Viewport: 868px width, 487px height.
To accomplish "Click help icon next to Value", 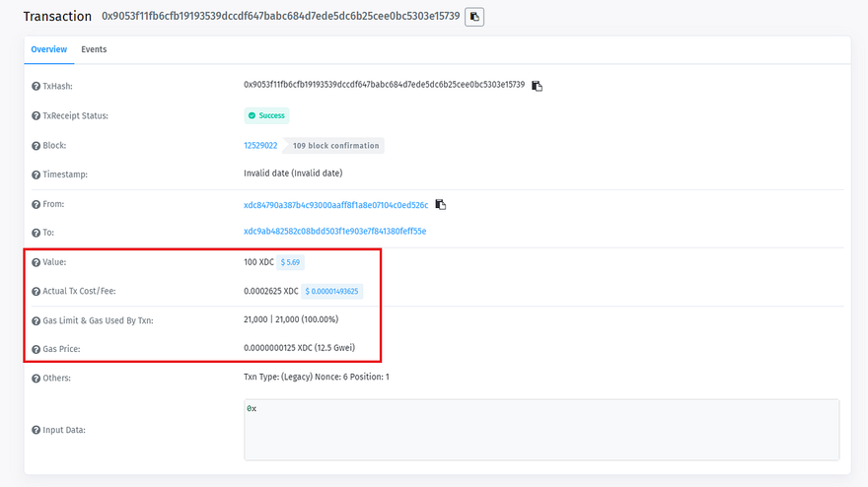I will [x=36, y=263].
